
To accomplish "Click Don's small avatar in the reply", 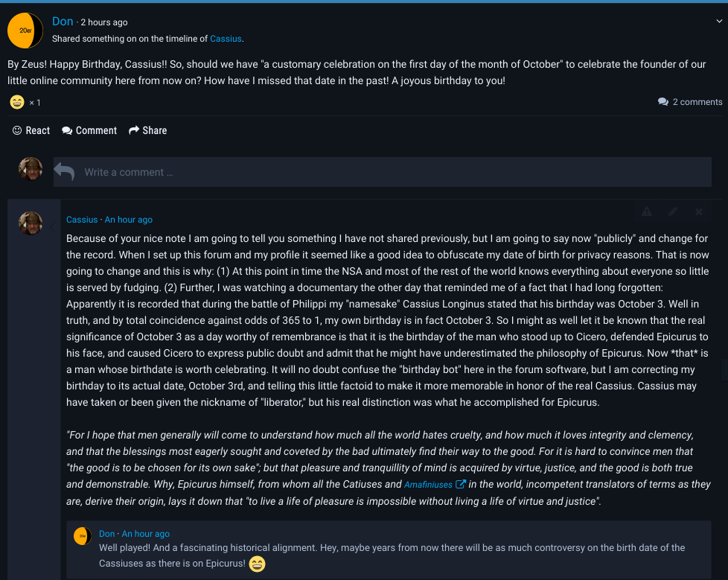I will click(x=82, y=535).
